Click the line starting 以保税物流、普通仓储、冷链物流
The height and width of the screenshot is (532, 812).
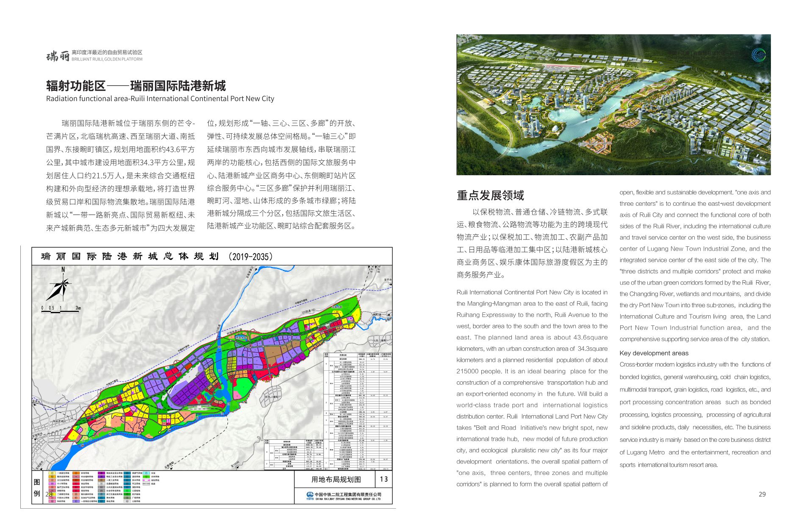tap(540, 212)
